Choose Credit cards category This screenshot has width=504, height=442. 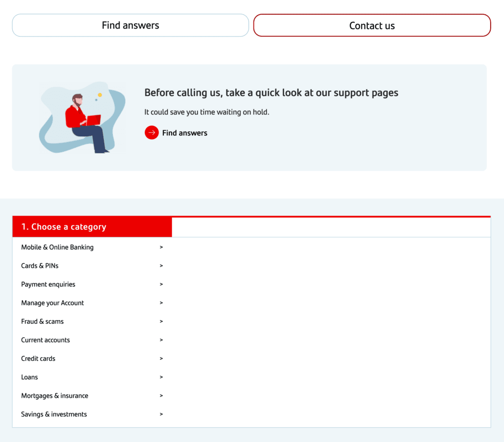pos(92,358)
